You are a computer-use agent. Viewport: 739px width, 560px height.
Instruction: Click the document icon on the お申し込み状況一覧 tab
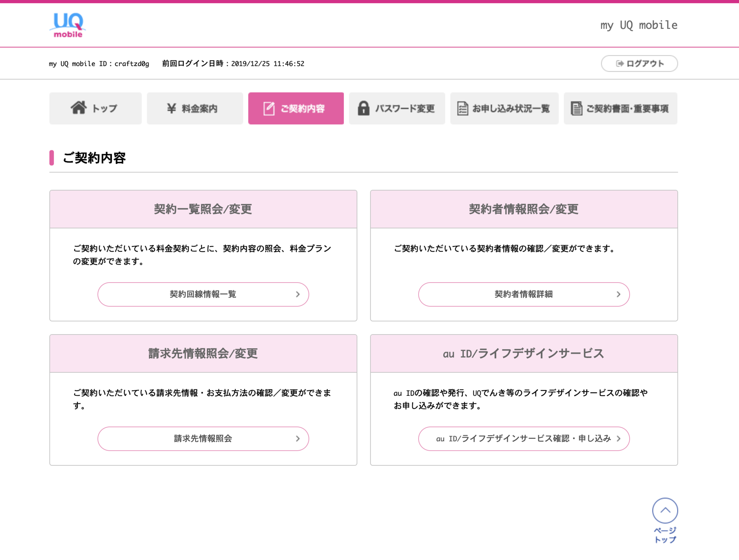(x=462, y=108)
